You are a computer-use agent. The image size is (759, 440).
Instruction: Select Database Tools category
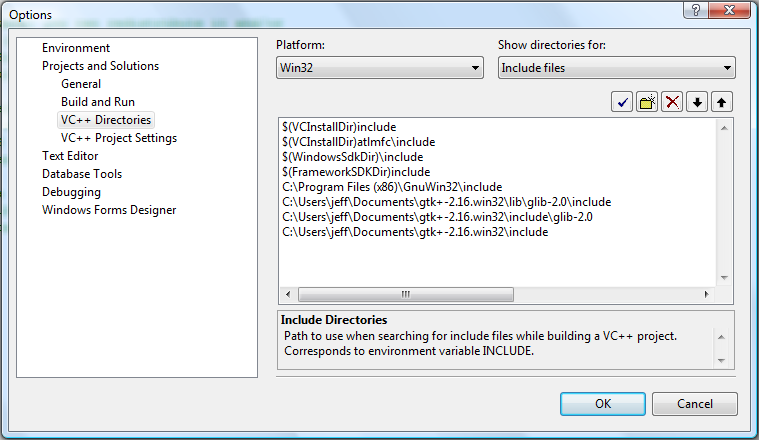point(82,174)
